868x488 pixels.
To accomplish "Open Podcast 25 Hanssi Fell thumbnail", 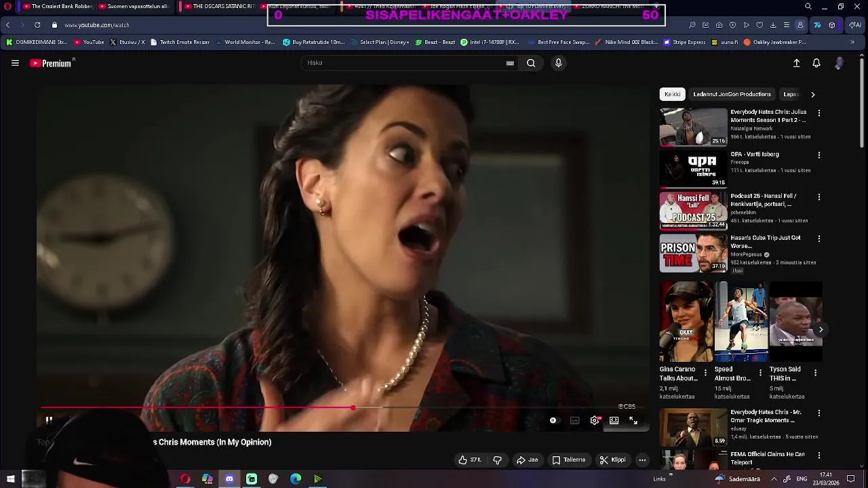I will (x=693, y=211).
